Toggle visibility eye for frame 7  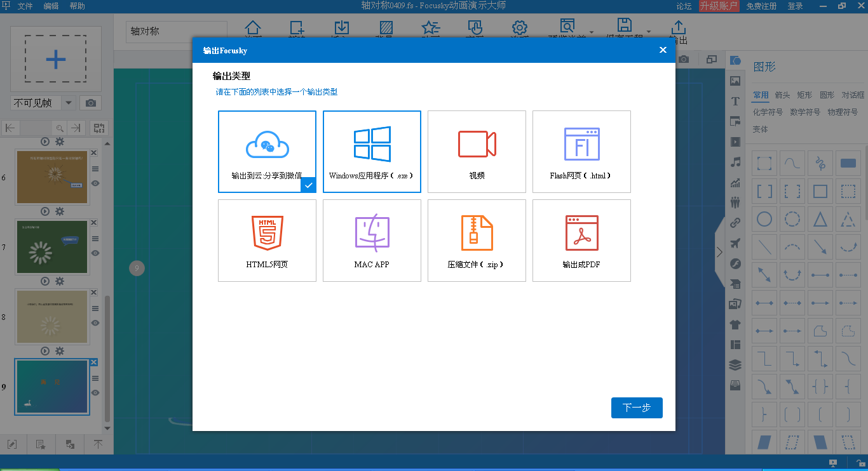tap(95, 253)
